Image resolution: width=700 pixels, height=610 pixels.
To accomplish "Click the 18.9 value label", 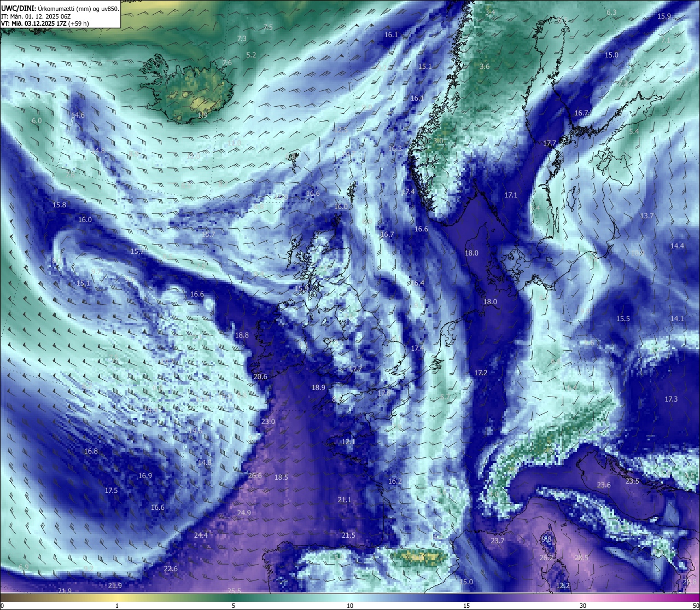I will pyautogui.click(x=318, y=387).
